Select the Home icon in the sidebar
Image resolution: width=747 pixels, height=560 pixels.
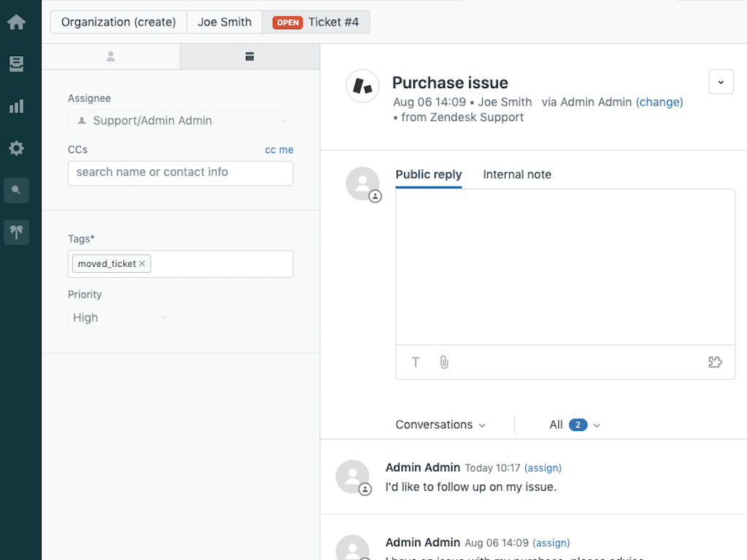pos(16,22)
